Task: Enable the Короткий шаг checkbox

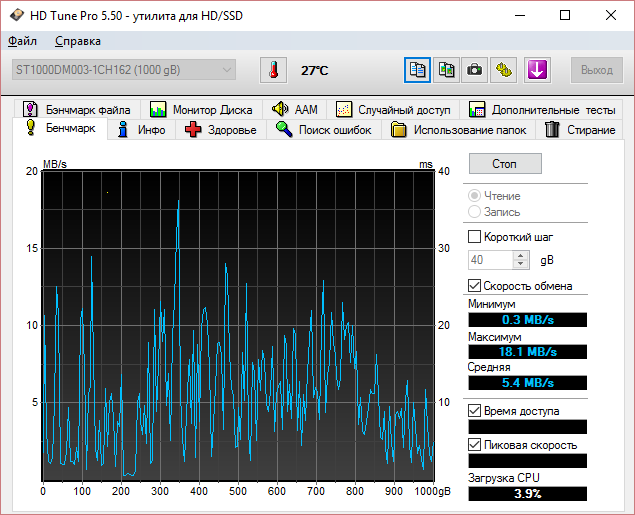Action: (x=475, y=237)
